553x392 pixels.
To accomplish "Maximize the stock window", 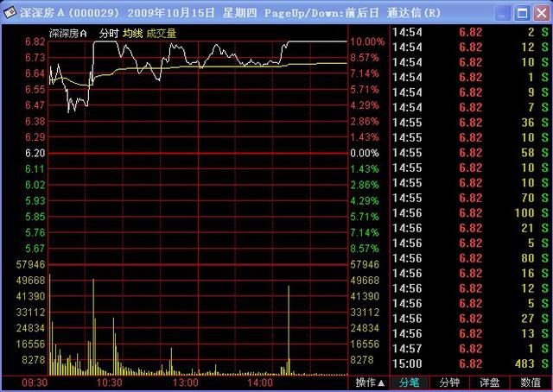I will tap(522, 14).
